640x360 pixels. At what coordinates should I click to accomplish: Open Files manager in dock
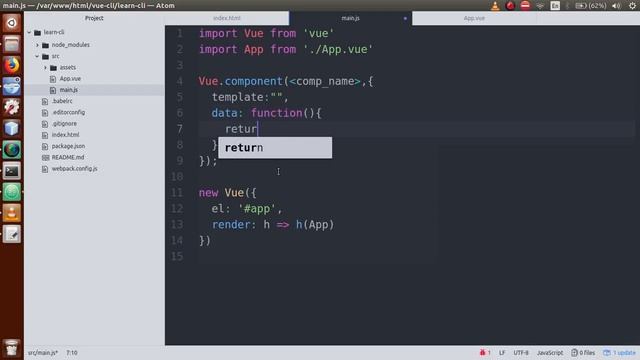11,44
